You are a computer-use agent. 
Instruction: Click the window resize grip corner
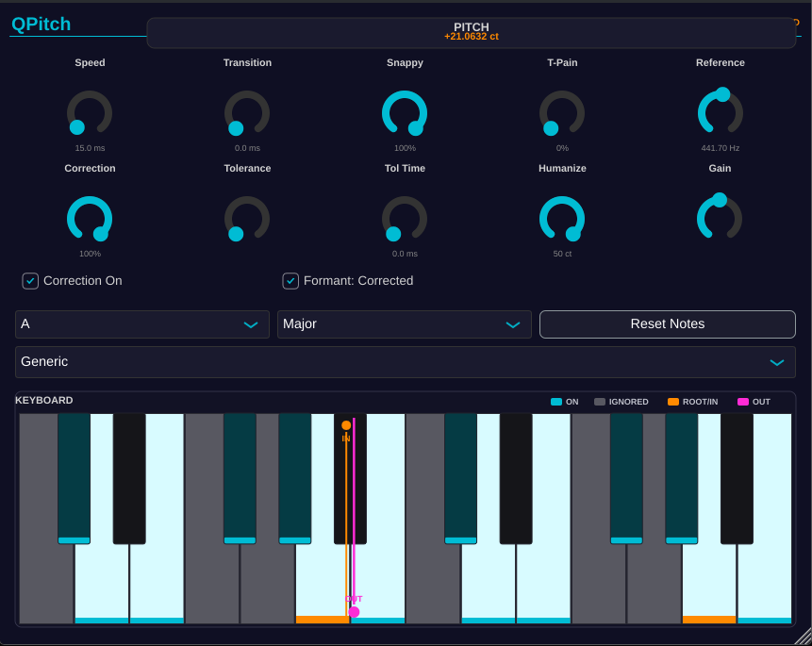(x=804, y=638)
